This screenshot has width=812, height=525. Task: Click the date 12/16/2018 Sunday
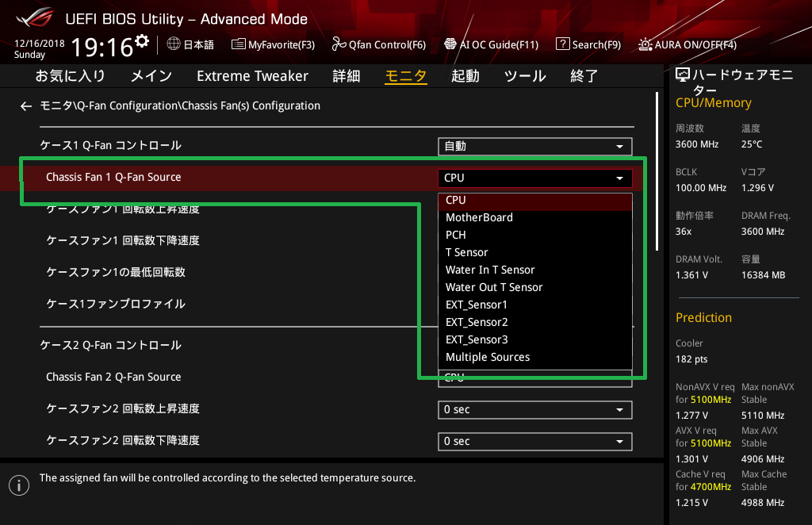40,48
